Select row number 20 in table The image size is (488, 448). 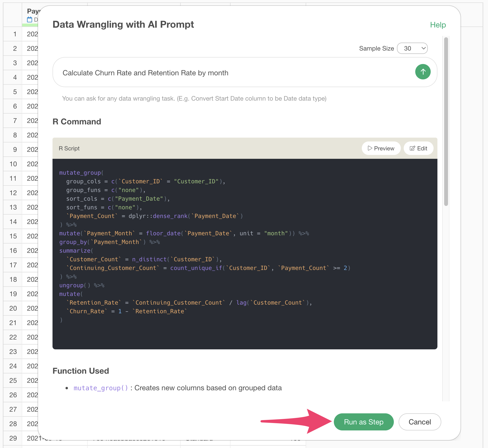pos(13,308)
